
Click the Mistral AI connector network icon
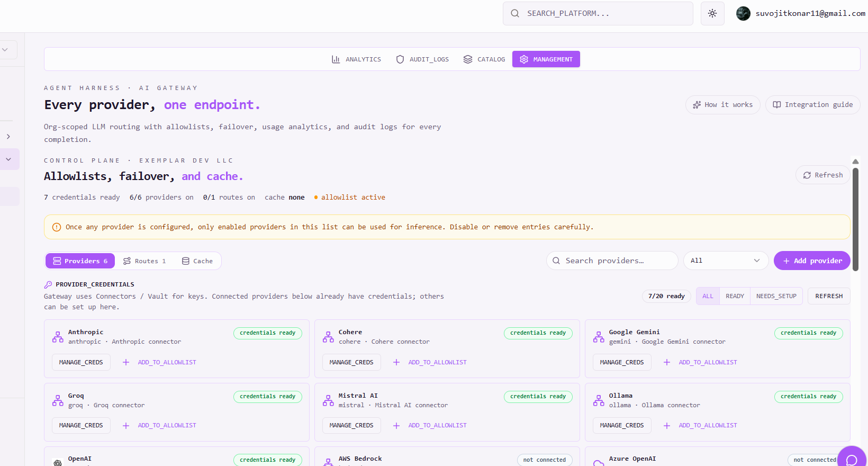point(328,400)
